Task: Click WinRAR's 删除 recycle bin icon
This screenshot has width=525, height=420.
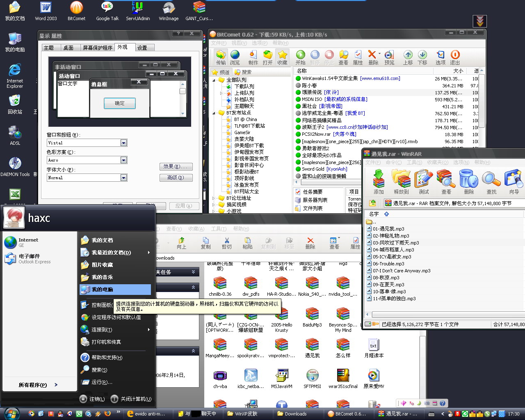Action: [469, 182]
